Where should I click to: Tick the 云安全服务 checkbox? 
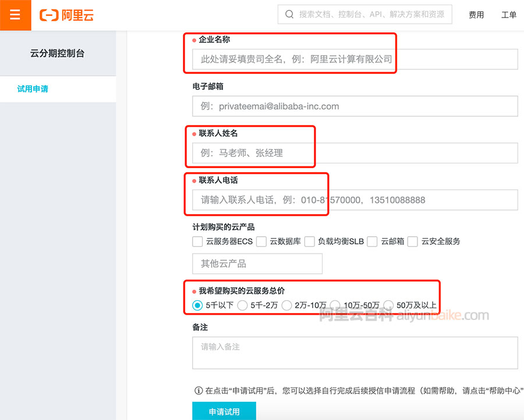click(x=413, y=241)
